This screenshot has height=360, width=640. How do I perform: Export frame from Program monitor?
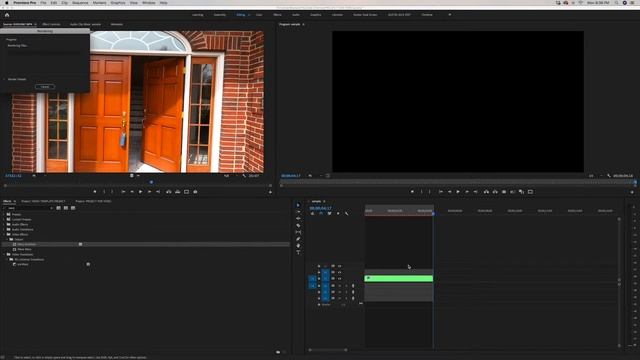504,192
